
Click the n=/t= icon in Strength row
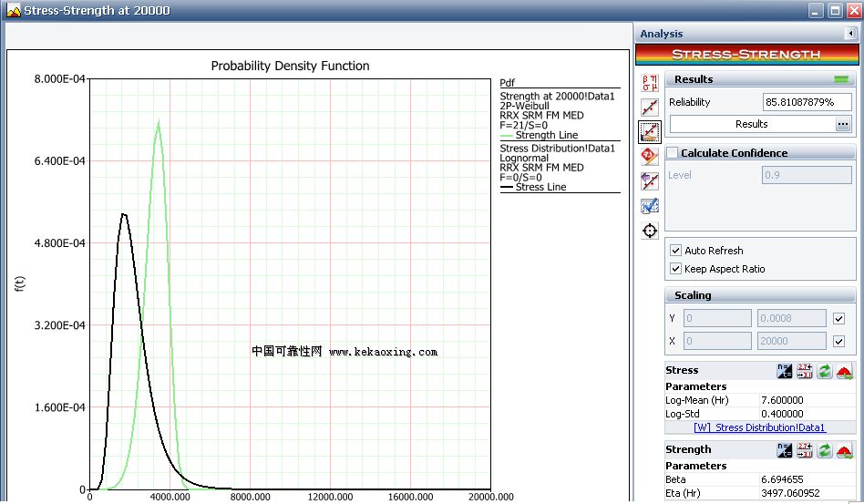[x=785, y=450]
